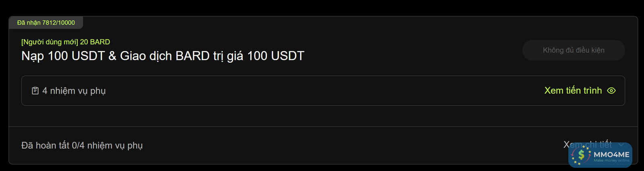Click the eye icon next to Xem tiến trình
This screenshot has height=171, width=644.
point(611,91)
